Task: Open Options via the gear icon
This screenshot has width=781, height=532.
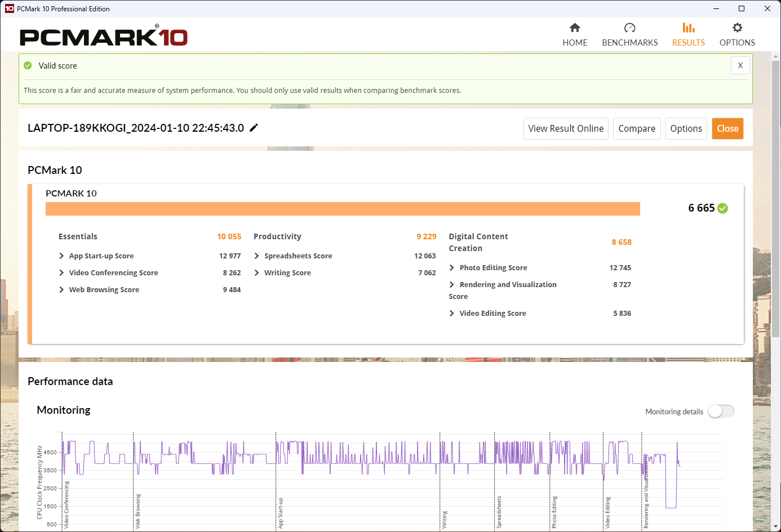Action: (737, 28)
